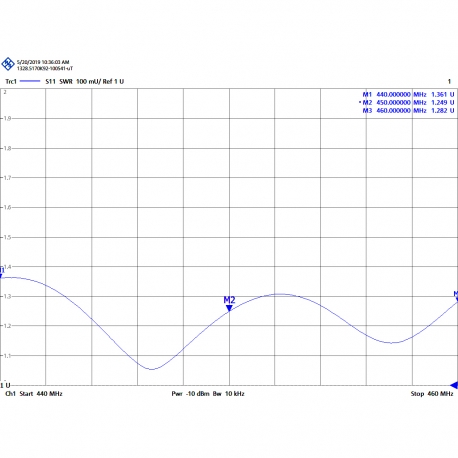Image resolution: width=458 pixels, height=458 pixels.
Task: Click the SWR format label
Action: [66, 81]
